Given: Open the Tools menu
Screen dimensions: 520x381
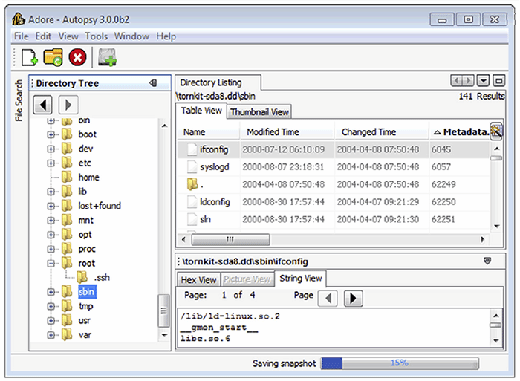Looking at the screenshot, I should (96, 36).
